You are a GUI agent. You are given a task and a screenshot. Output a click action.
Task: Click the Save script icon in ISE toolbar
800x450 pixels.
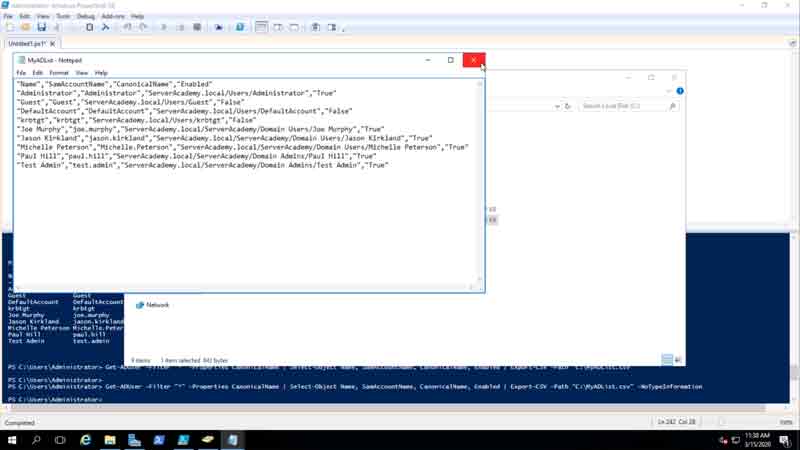[41, 27]
